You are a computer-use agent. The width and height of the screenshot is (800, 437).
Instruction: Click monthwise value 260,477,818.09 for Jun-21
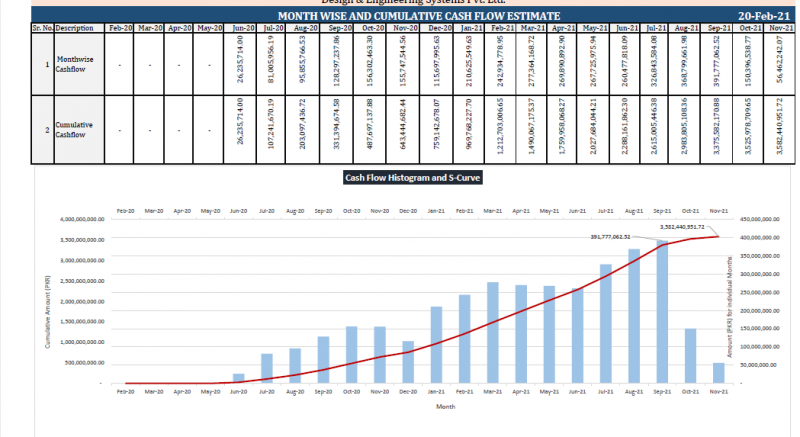tap(624, 60)
